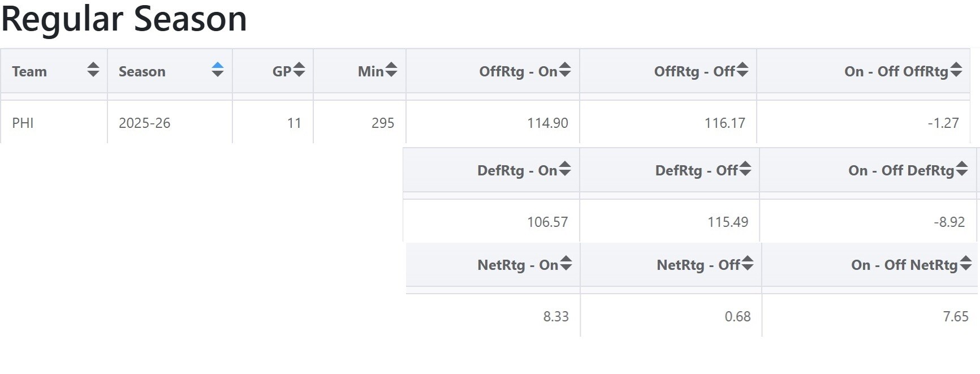The image size is (980, 374).
Task: Sort by DefRtg - Off arrow icon
Action: click(x=745, y=169)
